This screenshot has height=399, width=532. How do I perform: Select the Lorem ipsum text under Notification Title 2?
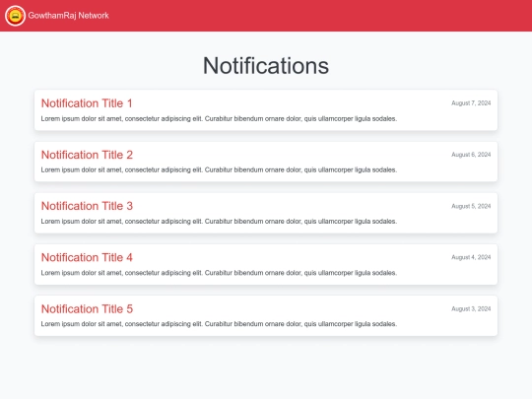coord(219,170)
